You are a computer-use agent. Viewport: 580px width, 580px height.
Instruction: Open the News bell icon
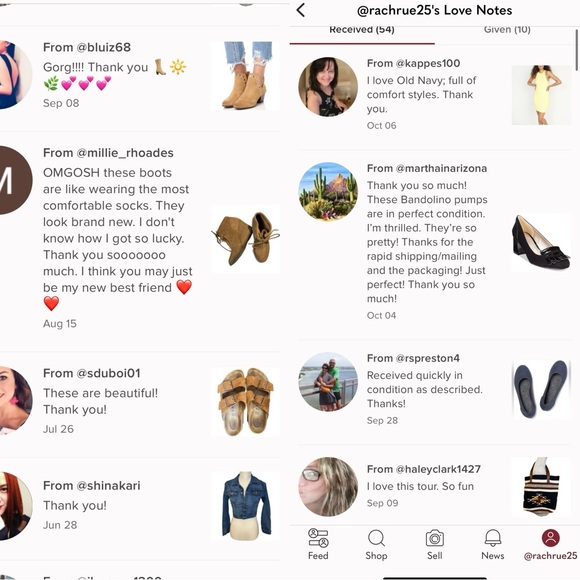pos(493,538)
